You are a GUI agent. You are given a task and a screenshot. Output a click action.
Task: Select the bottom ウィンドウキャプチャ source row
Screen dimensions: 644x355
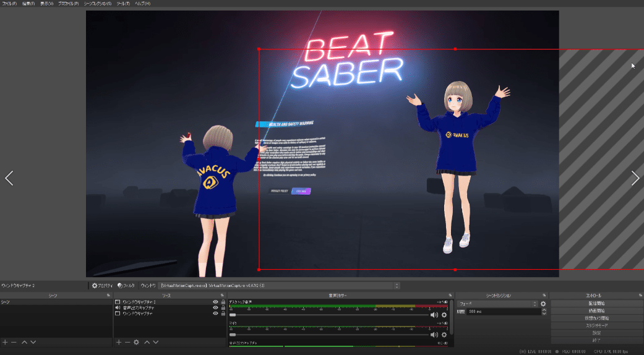pos(170,314)
